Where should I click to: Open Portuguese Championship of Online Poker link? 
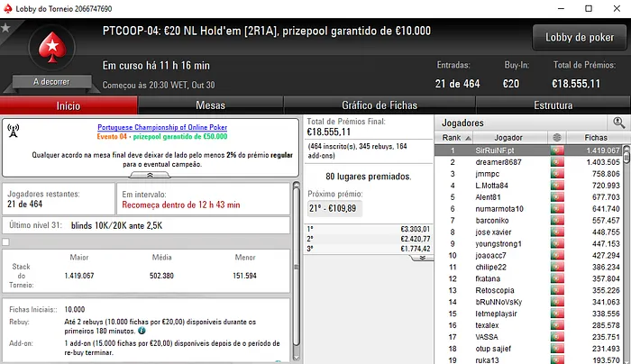(162, 127)
